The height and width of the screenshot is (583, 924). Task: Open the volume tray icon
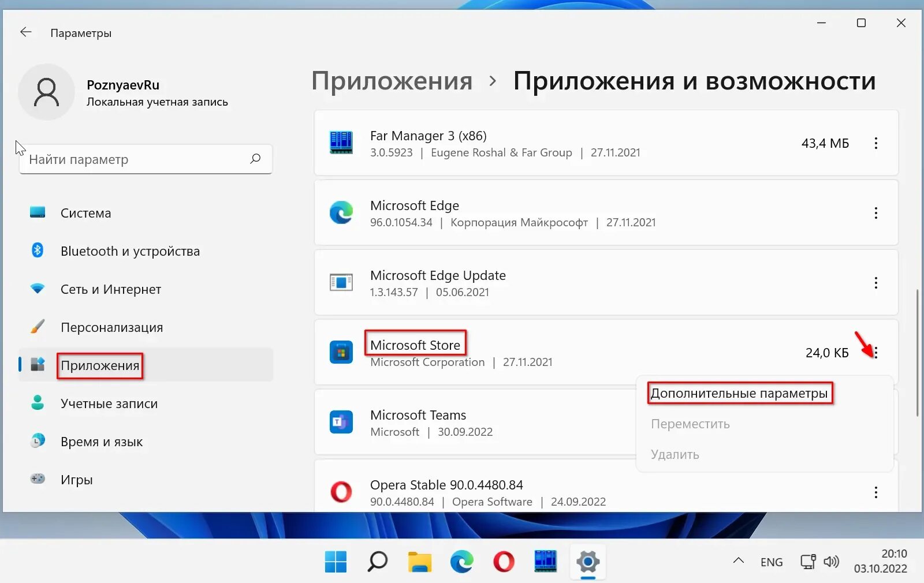tap(831, 562)
